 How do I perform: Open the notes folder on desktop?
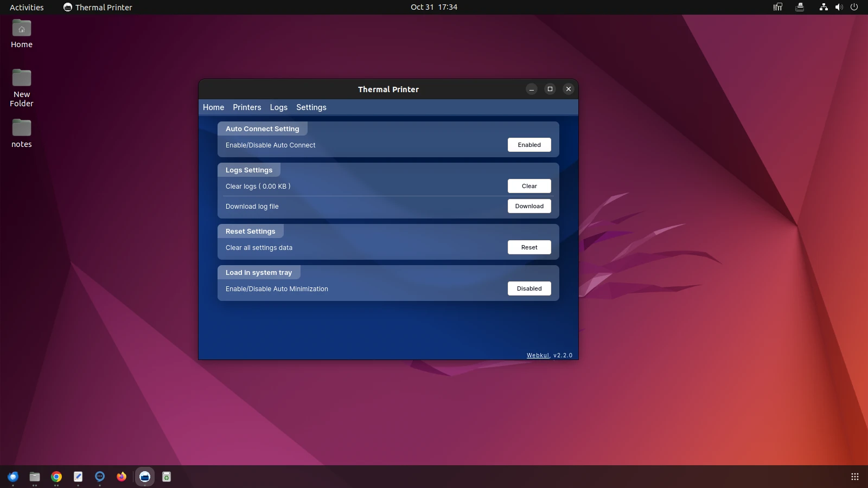[x=22, y=133]
